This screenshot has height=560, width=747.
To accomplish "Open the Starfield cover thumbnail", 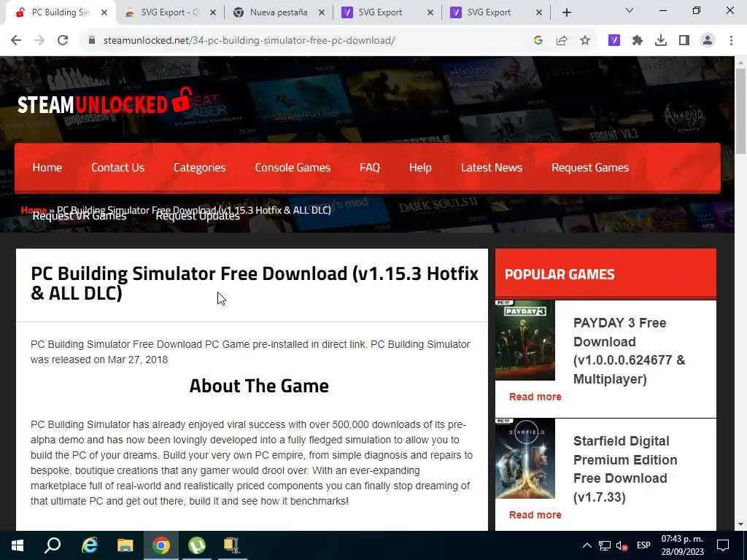I will (525, 458).
